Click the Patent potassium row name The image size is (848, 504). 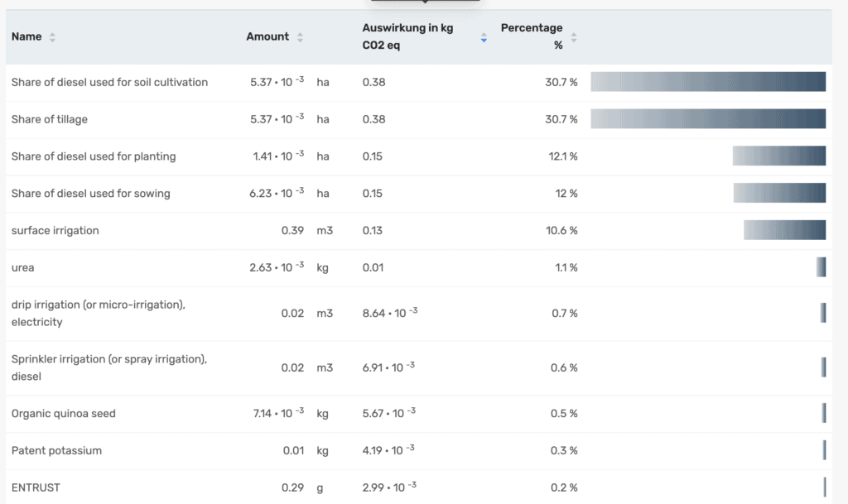(x=56, y=450)
